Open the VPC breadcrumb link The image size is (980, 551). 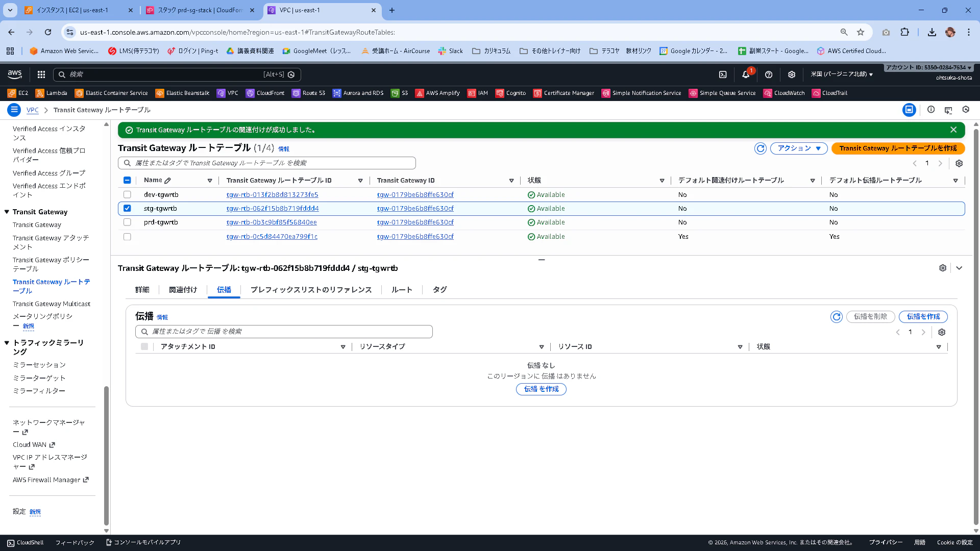(x=32, y=110)
